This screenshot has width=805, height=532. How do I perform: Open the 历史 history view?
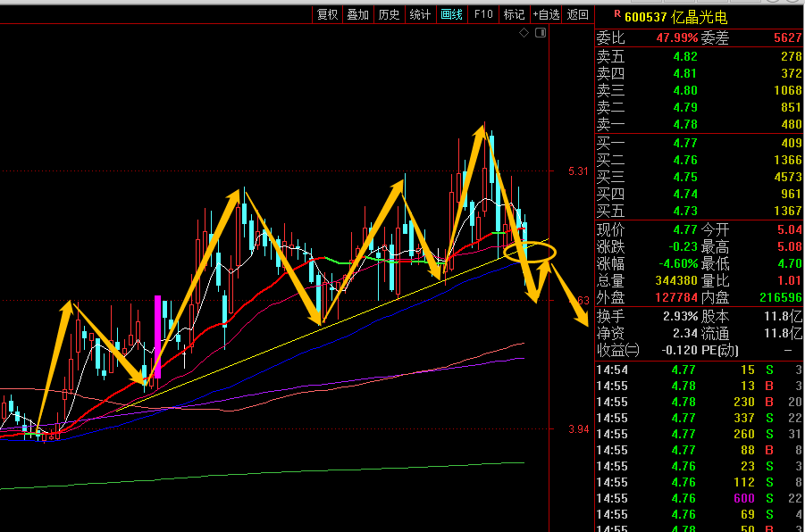tap(389, 14)
